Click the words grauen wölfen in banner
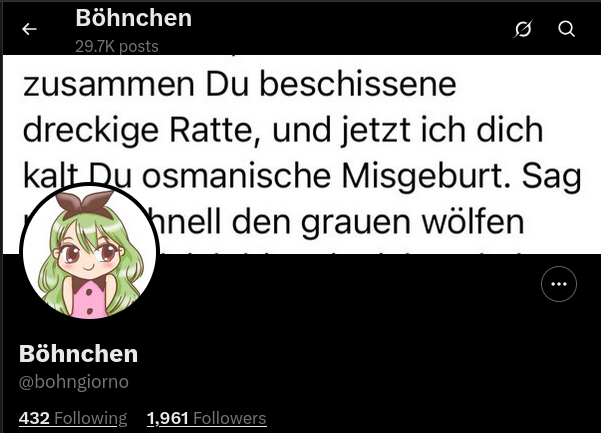The image size is (601, 433). [x=412, y=222]
